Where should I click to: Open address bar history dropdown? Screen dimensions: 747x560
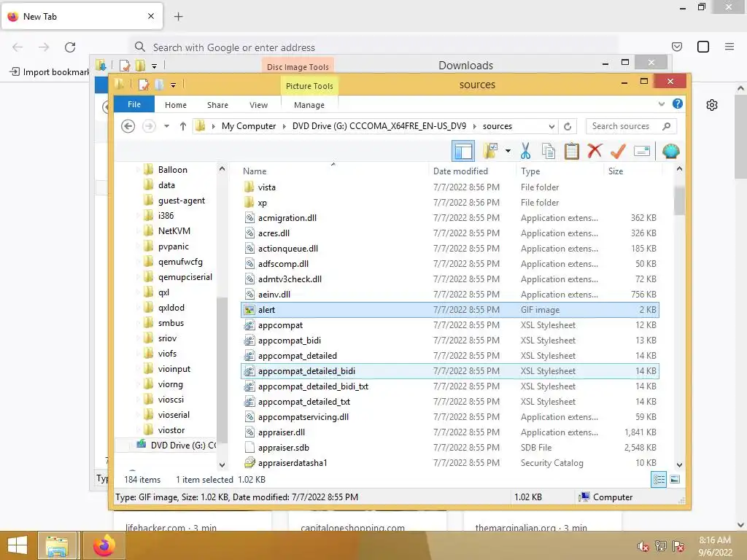(x=551, y=126)
